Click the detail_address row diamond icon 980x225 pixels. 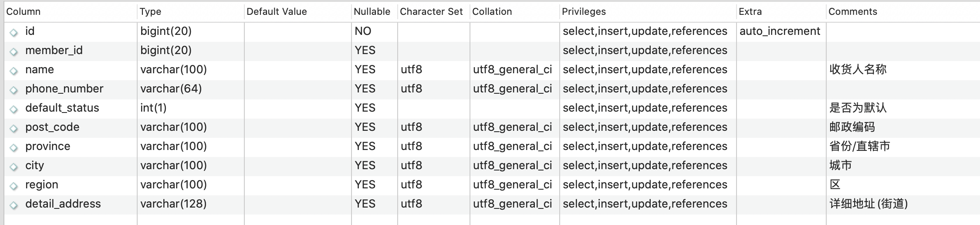[x=14, y=205]
